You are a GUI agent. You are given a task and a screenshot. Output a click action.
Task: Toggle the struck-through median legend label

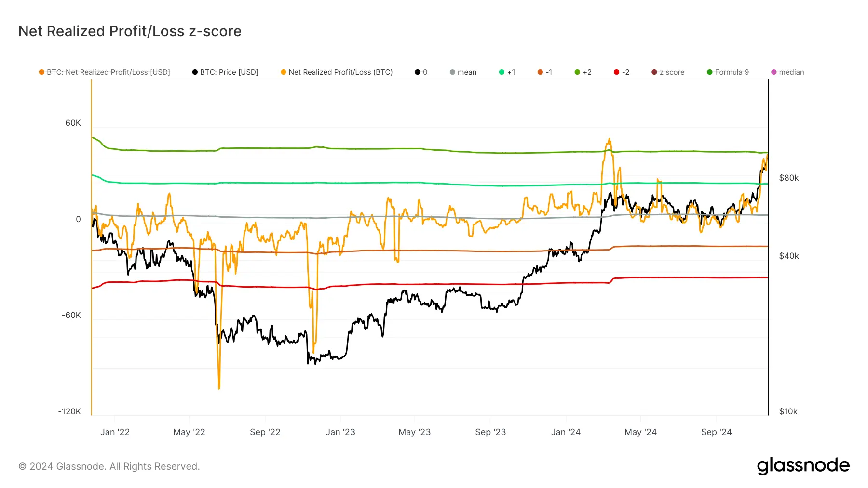(791, 72)
